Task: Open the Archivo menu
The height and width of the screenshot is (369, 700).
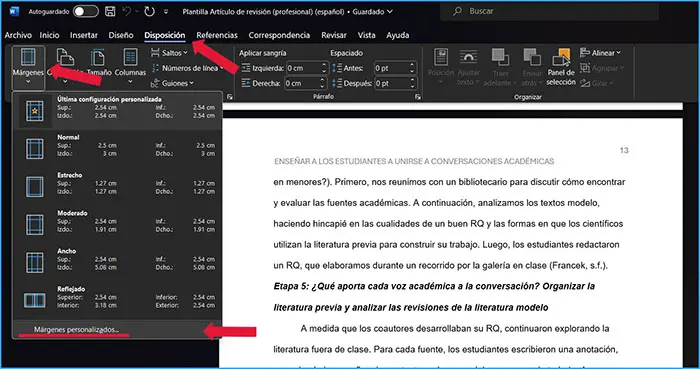Action: point(18,35)
